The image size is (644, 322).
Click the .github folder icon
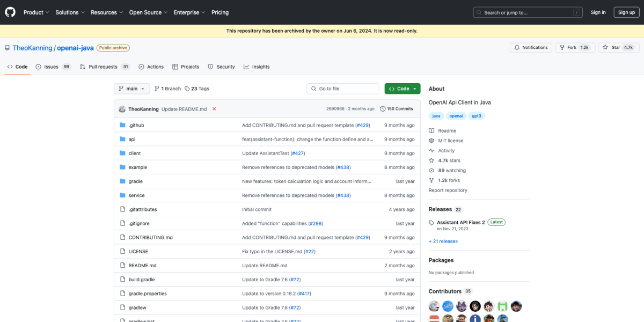[123, 125]
